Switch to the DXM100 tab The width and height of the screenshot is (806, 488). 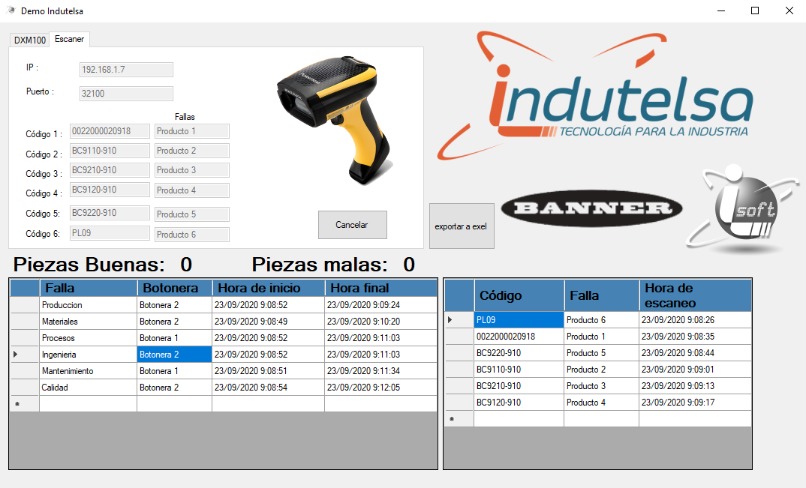[x=29, y=40]
